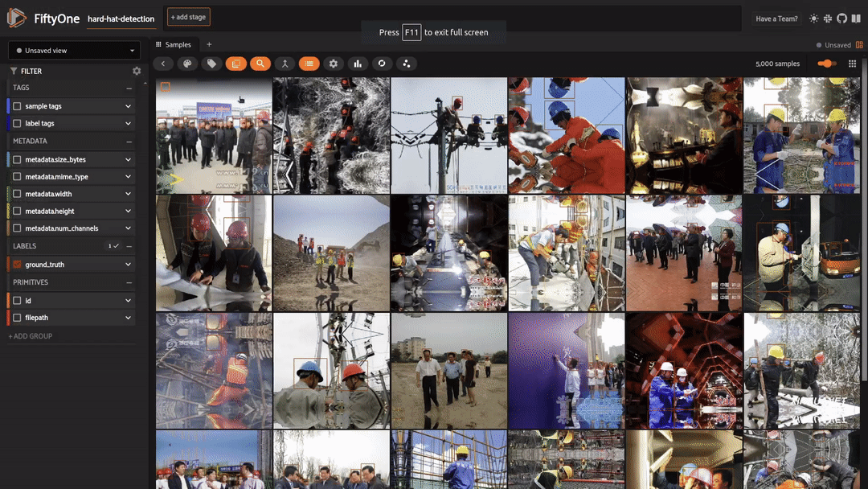Open the people walking on sand thumbnail
This screenshot has width=868, height=489.
point(449,371)
